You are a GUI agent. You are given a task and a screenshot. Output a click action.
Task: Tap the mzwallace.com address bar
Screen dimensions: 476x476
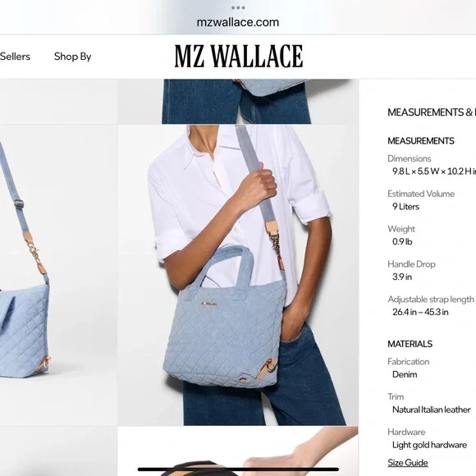click(238, 22)
